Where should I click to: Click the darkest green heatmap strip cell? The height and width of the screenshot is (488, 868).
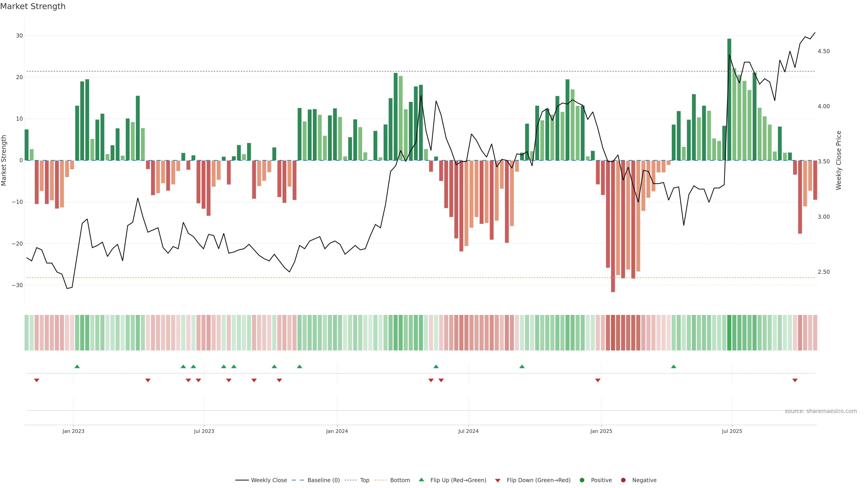(729, 332)
